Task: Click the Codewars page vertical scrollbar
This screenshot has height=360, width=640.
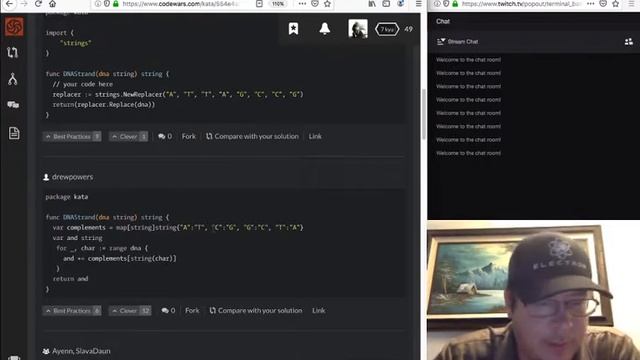Action: point(424,114)
